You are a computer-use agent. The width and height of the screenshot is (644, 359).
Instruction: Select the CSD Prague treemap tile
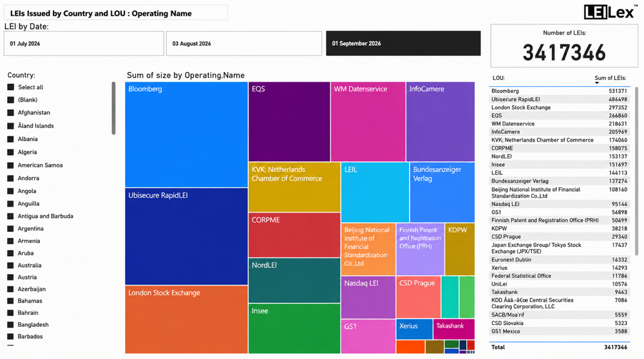click(x=419, y=297)
